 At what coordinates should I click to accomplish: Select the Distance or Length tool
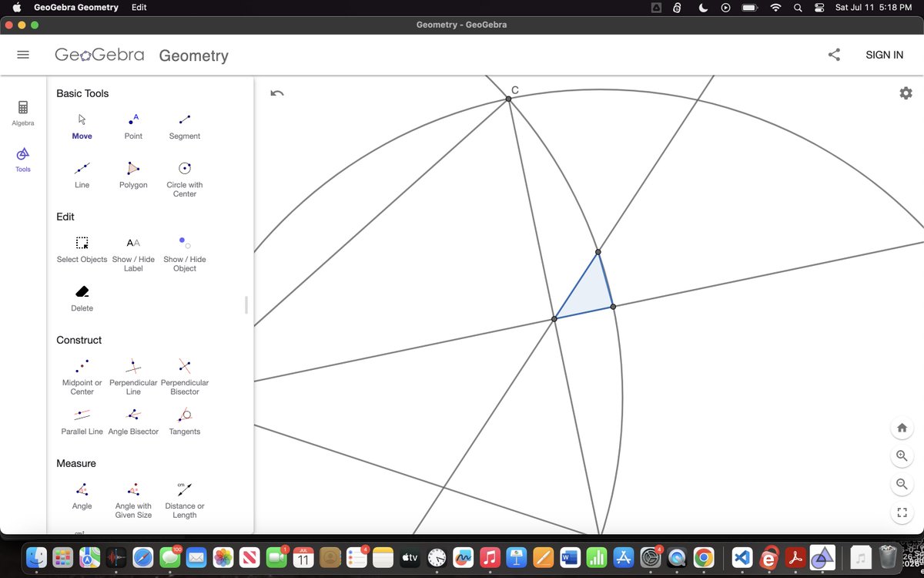click(185, 500)
